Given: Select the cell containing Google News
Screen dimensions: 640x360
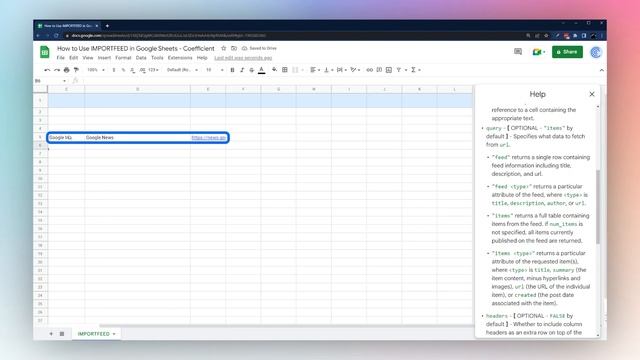Looking at the screenshot, I should pyautogui.click(x=137, y=138).
